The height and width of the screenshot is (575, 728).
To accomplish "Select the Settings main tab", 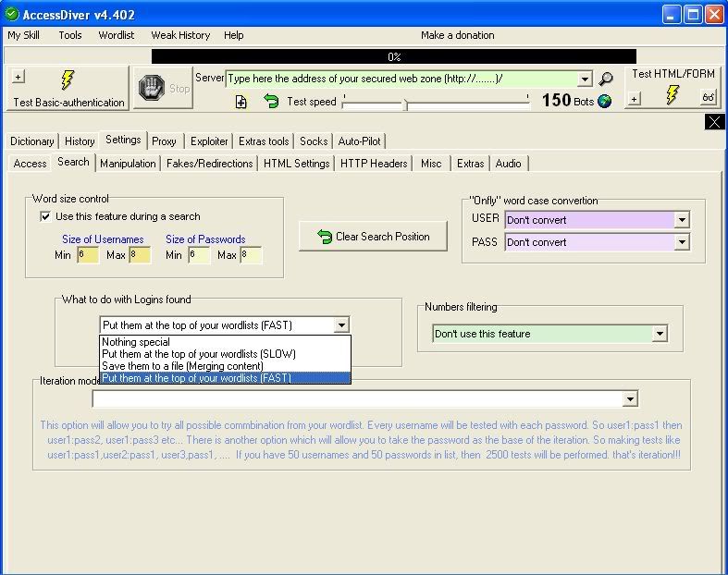I will click(123, 140).
